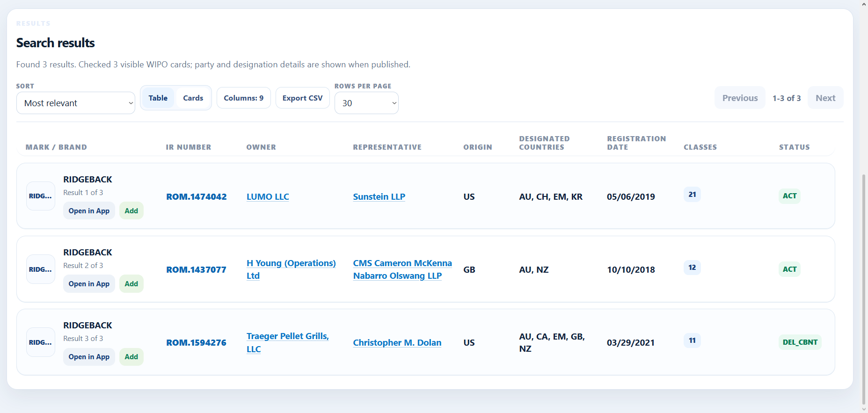This screenshot has height=413, width=868.
Task: Open in App for Result 2 of 3
Action: point(89,284)
